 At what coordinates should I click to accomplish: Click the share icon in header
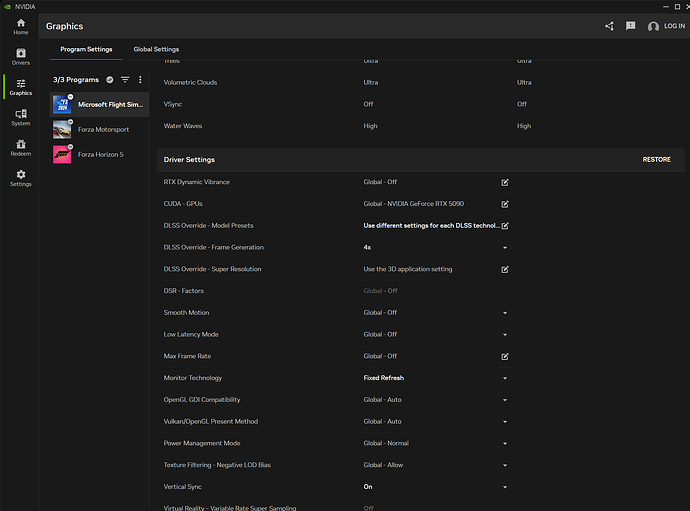point(609,26)
